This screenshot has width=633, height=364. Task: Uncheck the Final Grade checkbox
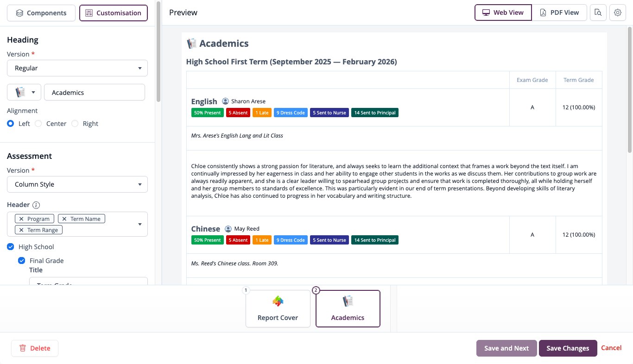pos(21,261)
